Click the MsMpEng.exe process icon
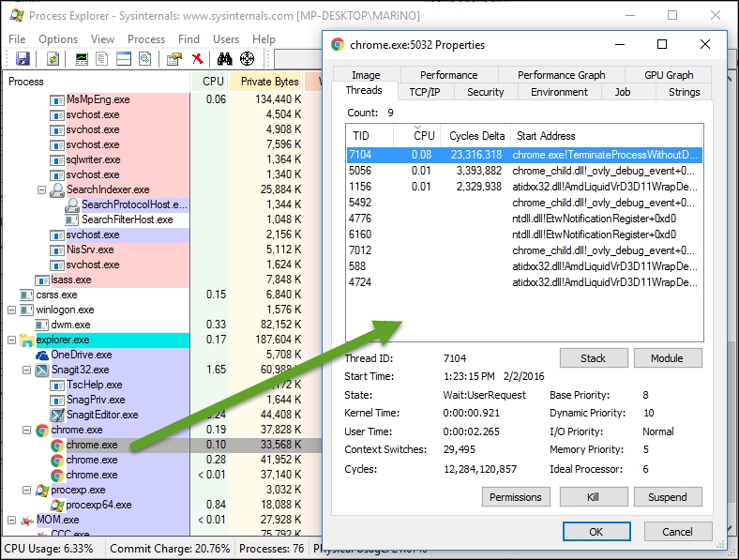This screenshot has width=739, height=560. point(57,100)
